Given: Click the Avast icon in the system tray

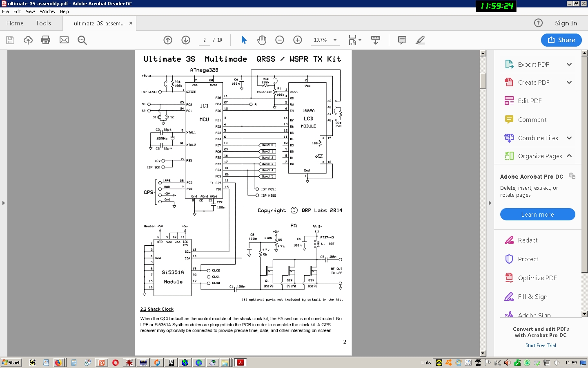Looking at the screenshot, I should pyautogui.click(x=449, y=363).
